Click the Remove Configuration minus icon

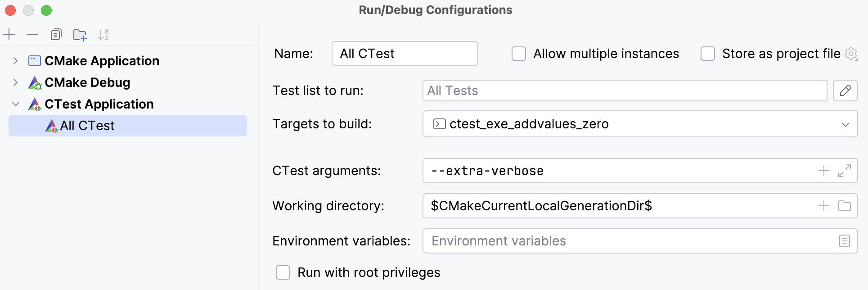[x=32, y=35]
